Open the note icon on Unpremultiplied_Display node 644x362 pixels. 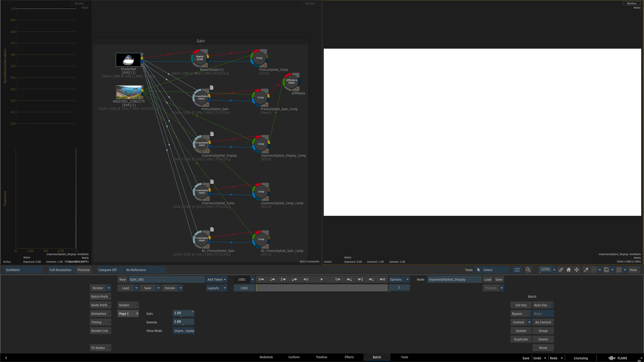click(x=212, y=134)
